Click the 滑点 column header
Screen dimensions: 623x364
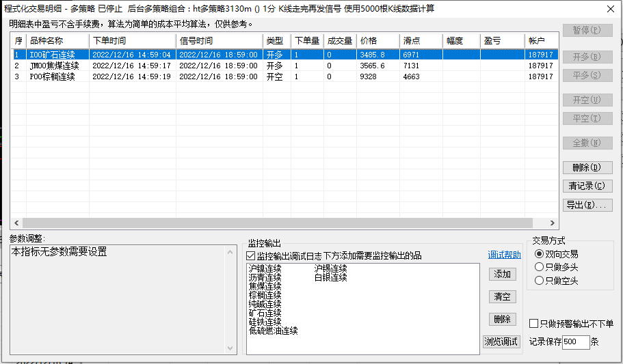click(421, 41)
